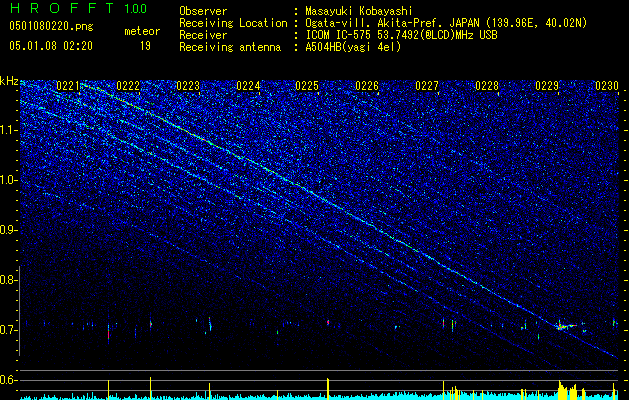
Task: Click the 0229 time marker
Action: tap(547, 85)
